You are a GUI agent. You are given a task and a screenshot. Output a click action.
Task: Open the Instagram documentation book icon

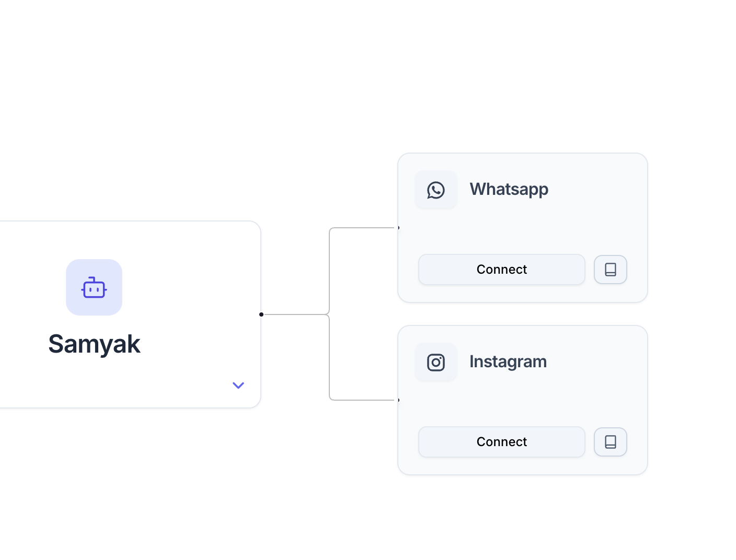tap(611, 442)
